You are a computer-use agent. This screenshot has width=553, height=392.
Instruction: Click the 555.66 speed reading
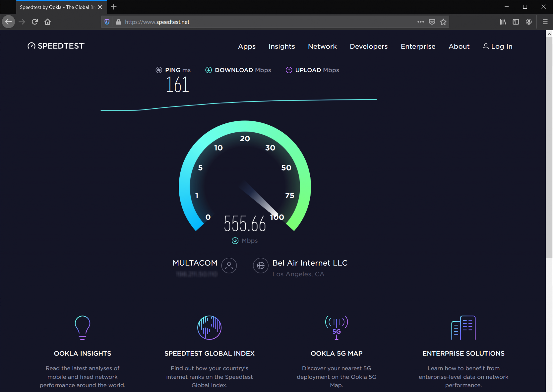pos(245,224)
